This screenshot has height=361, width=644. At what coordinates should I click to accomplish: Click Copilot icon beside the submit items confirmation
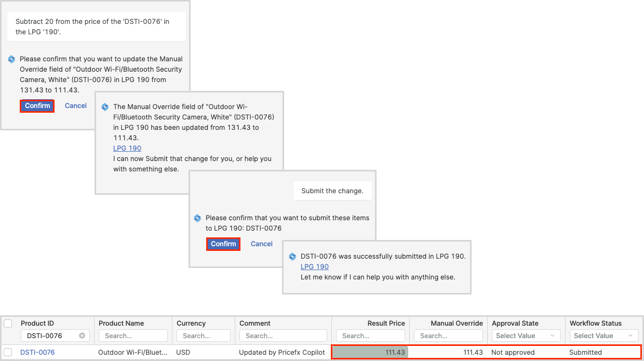(x=197, y=218)
